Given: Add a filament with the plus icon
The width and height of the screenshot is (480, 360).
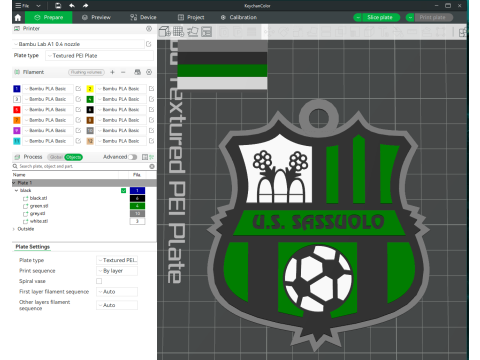Looking at the screenshot, I should (112, 72).
